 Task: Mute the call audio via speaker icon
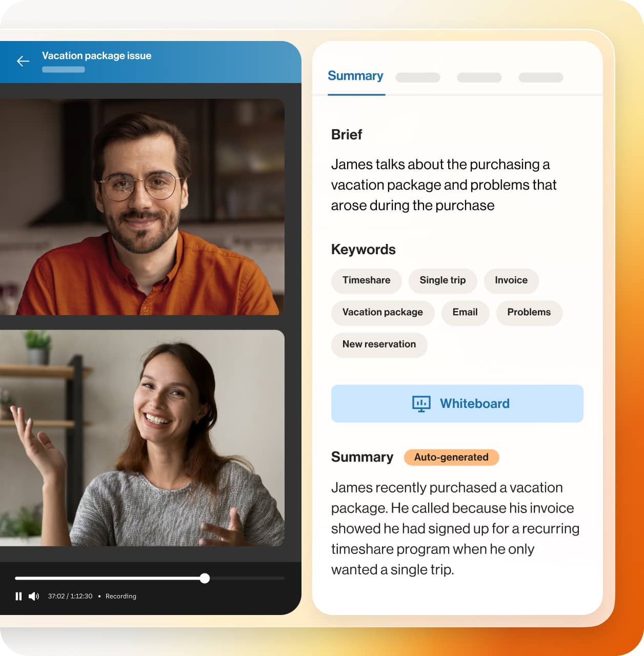35,596
